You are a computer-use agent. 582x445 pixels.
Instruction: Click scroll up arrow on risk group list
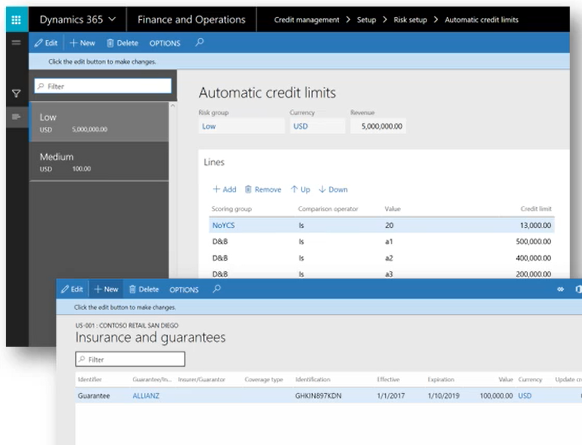173,106
